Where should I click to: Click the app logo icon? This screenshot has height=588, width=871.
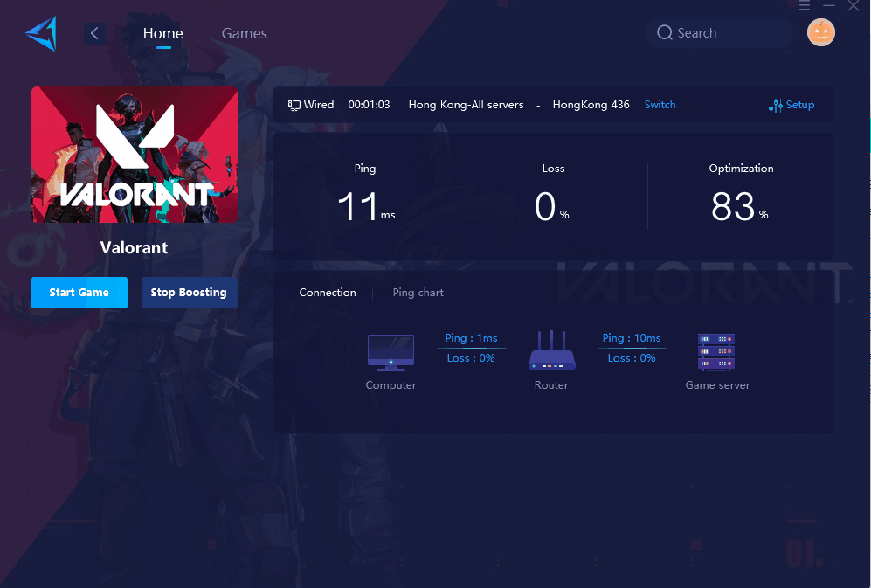[41, 33]
